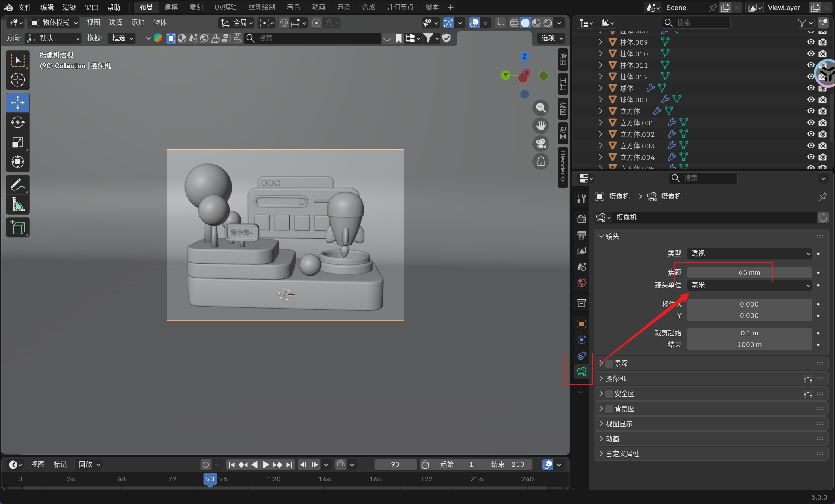Enable the 景深 checkbox
835x504 pixels.
(609, 364)
